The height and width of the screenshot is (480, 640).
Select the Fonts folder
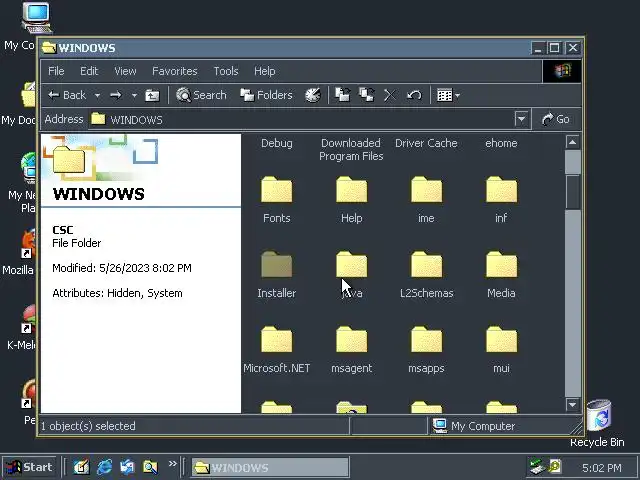(x=276, y=200)
